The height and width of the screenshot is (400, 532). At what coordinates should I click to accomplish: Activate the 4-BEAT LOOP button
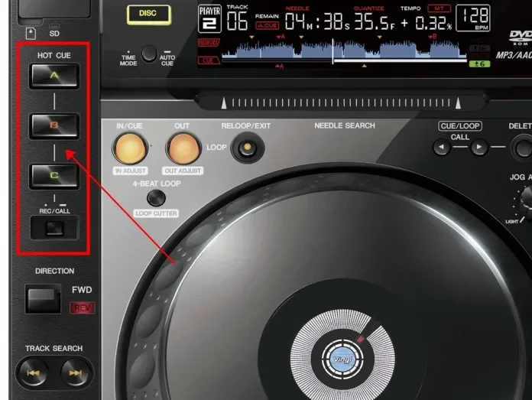156,198
